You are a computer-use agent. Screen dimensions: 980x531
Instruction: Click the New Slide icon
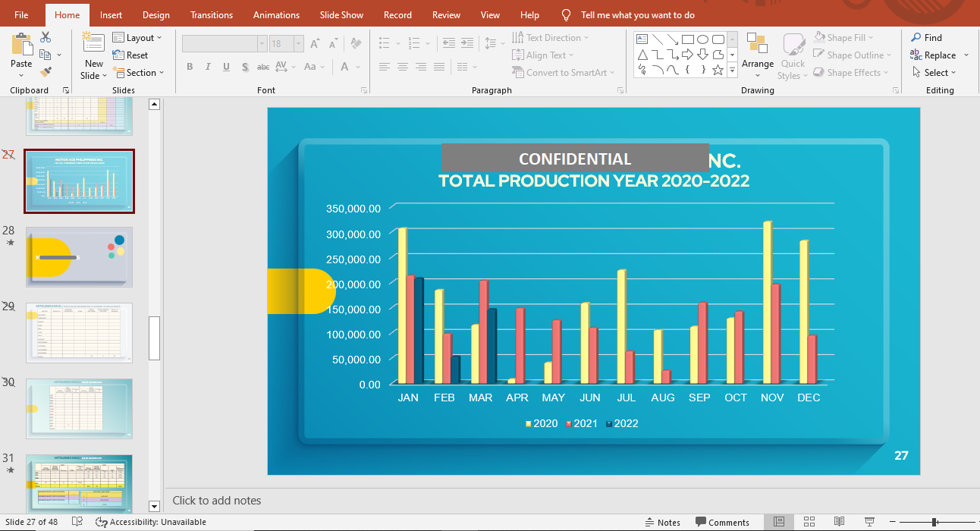point(93,44)
